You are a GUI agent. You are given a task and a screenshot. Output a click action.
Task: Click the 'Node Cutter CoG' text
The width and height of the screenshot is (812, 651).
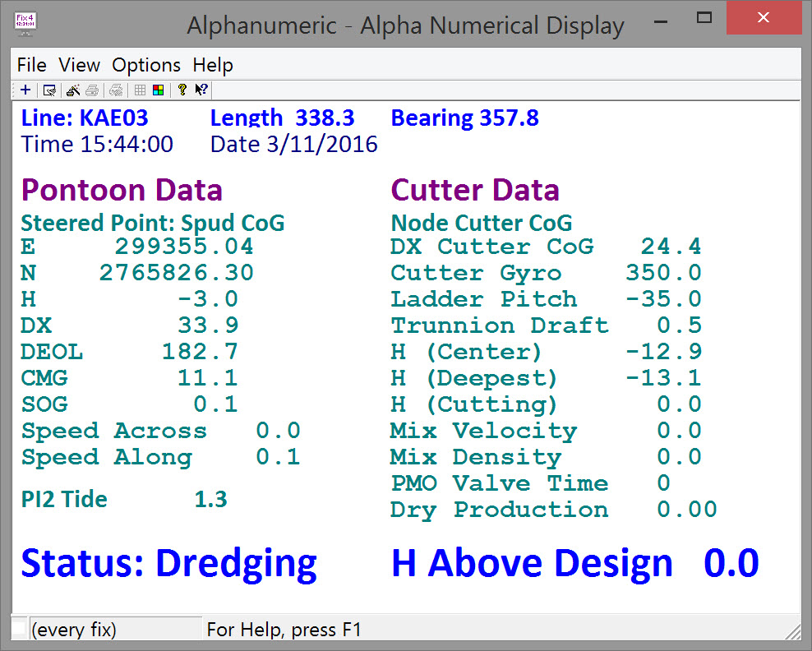[x=482, y=224]
